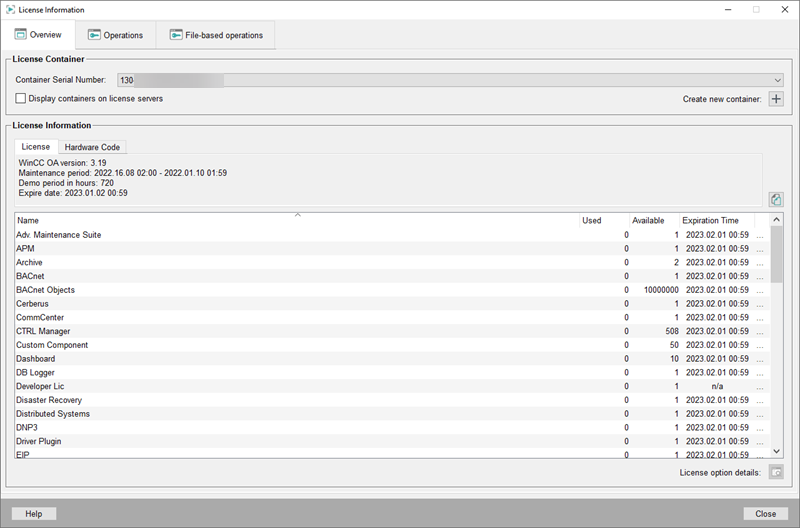Click the 508 available value
The image size is (800, 528).
(x=672, y=331)
